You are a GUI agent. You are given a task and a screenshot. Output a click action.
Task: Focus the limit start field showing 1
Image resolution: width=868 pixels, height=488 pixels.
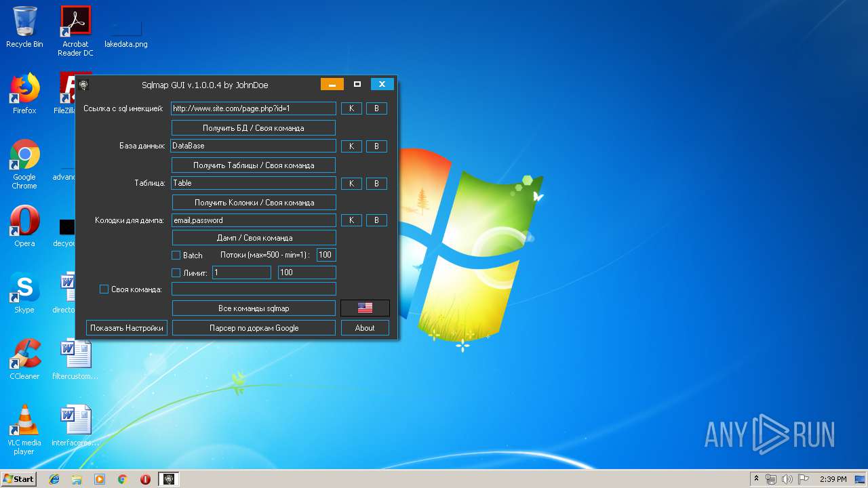[241, 272]
